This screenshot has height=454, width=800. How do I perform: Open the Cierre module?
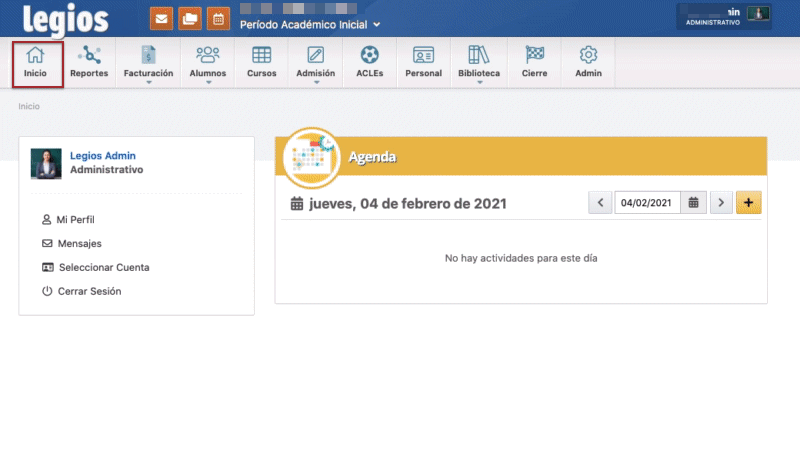(534, 62)
